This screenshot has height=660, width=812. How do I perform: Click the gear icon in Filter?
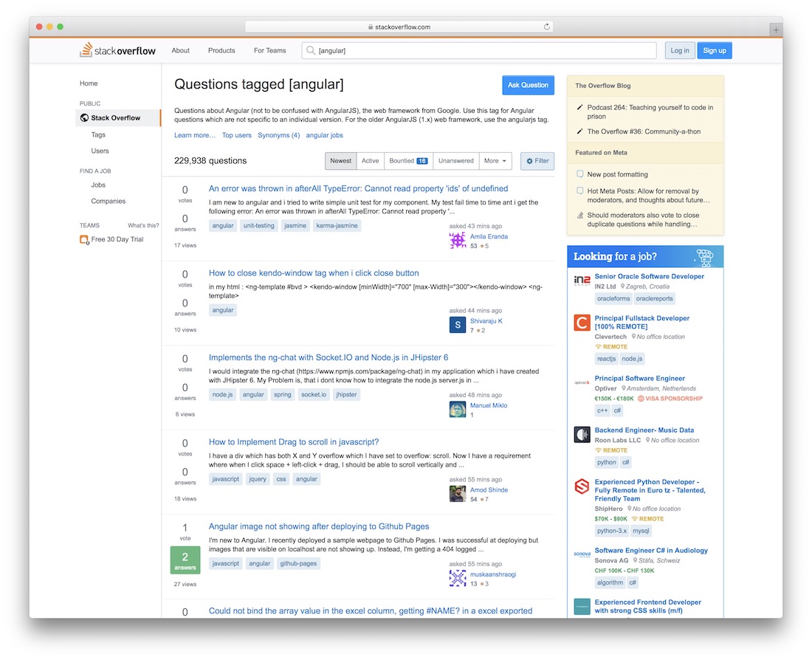(x=529, y=161)
